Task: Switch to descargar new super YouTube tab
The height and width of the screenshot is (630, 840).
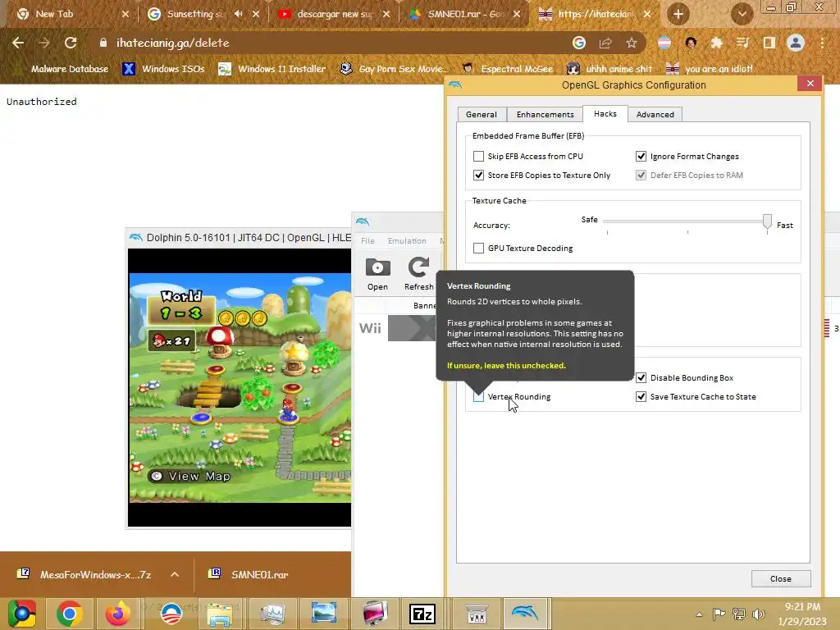Action: (335, 14)
